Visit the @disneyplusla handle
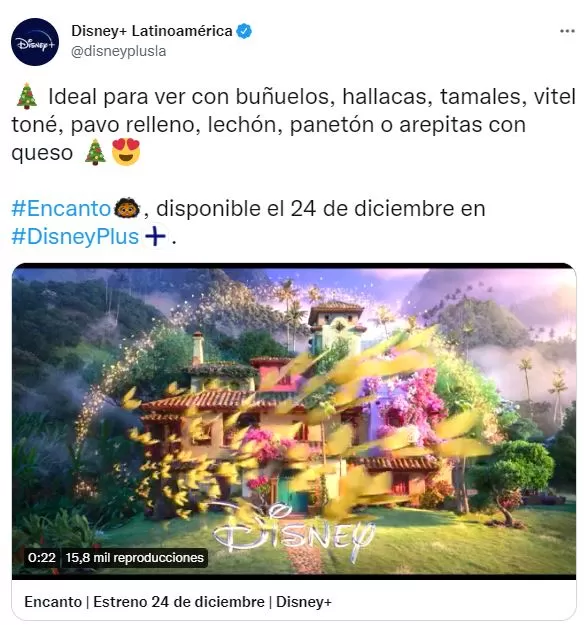The image size is (584, 625). click(x=118, y=51)
